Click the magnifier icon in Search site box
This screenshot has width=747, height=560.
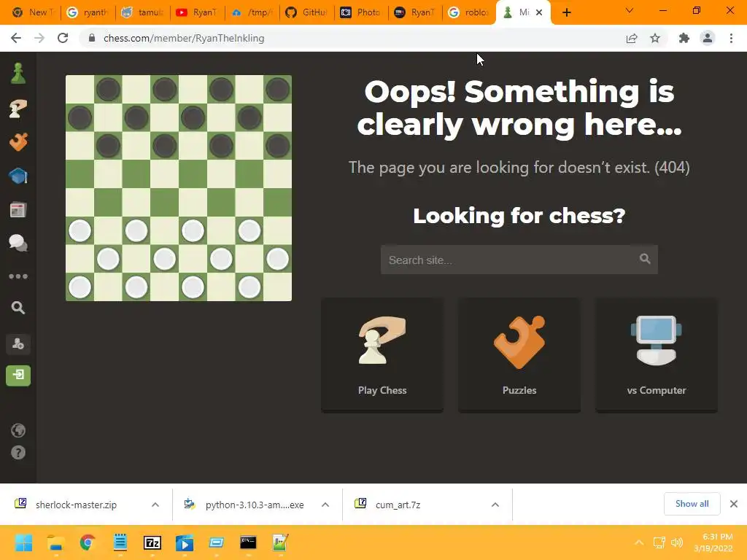point(645,259)
